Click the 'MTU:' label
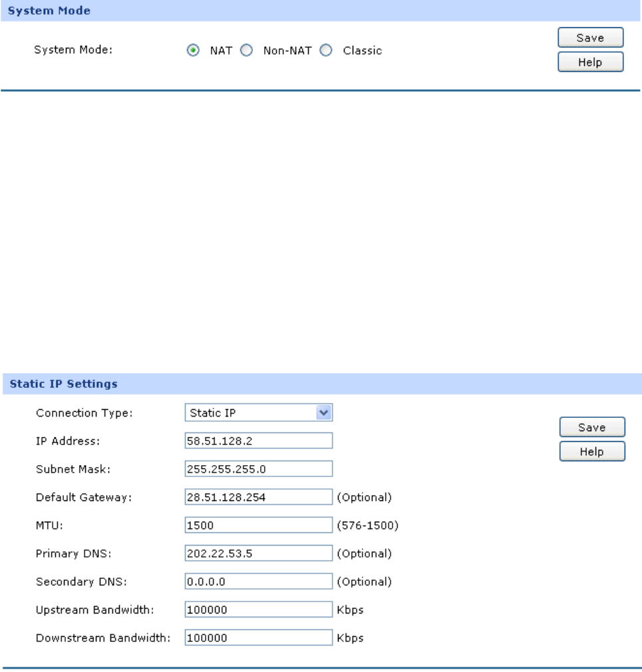The height and width of the screenshot is (672, 642). (49, 526)
